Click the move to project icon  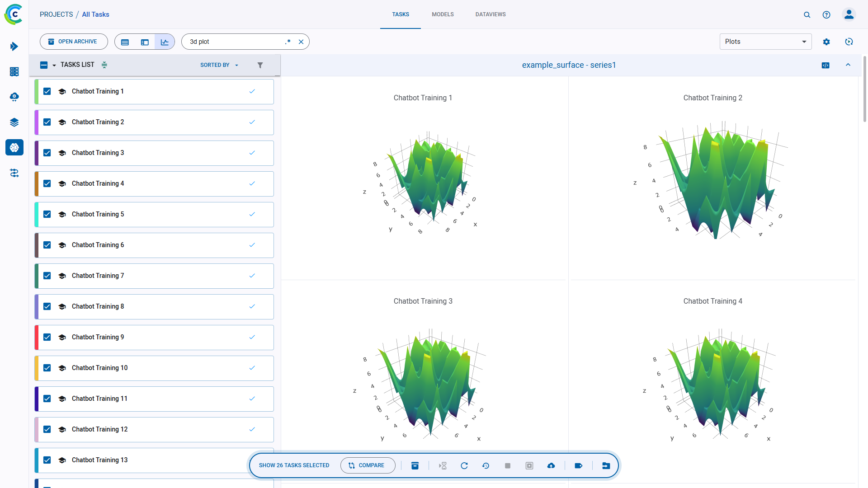click(606, 465)
